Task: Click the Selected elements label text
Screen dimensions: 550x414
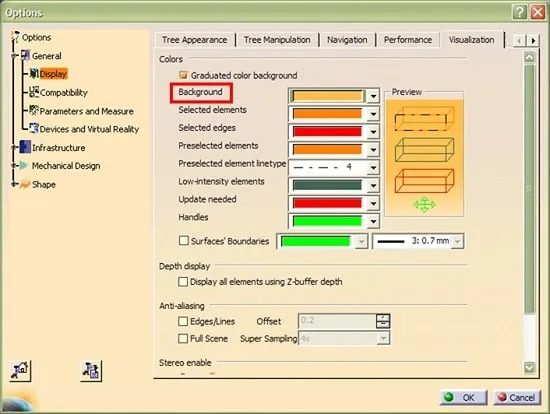Action: click(213, 110)
